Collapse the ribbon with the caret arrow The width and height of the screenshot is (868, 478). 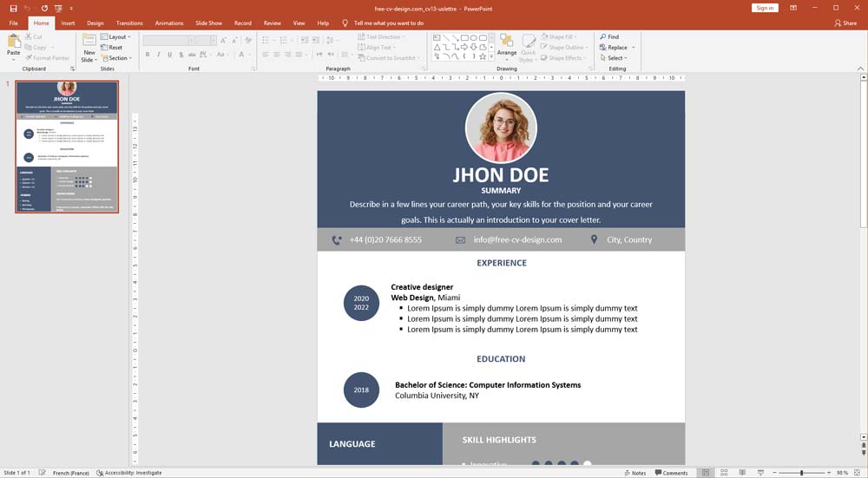[x=860, y=69]
